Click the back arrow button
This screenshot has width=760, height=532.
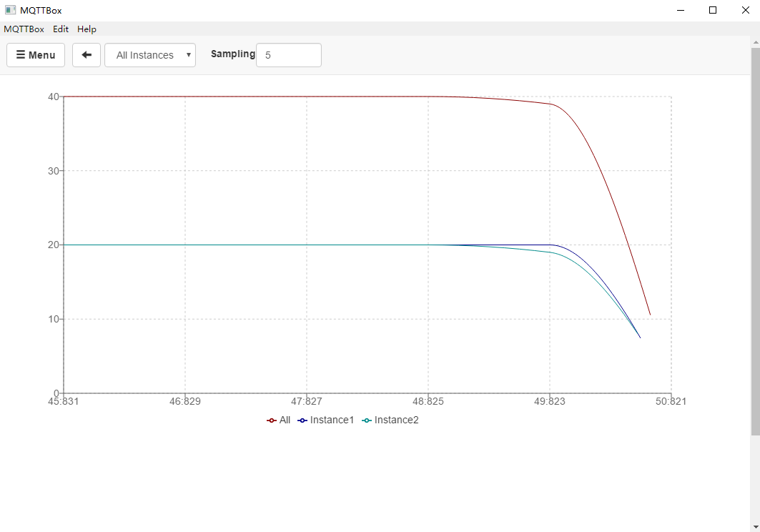click(87, 55)
